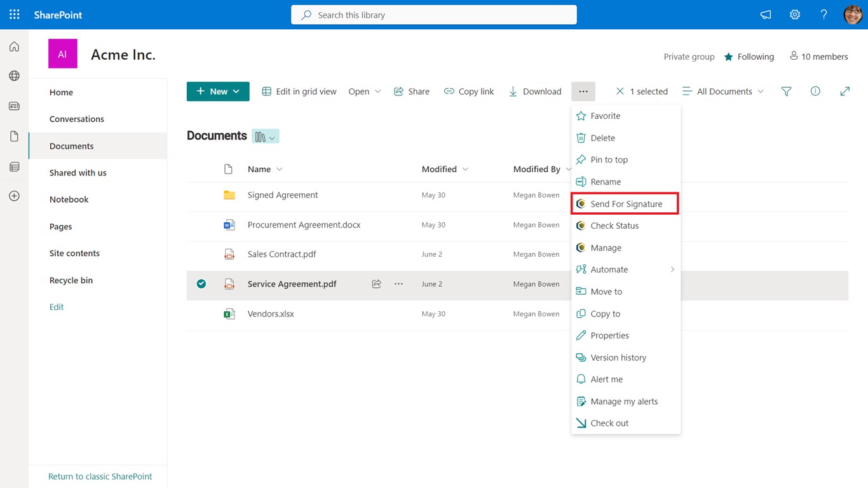Choose Delete from the context menu
Screen dimensions: 868x488
click(x=626, y=138)
